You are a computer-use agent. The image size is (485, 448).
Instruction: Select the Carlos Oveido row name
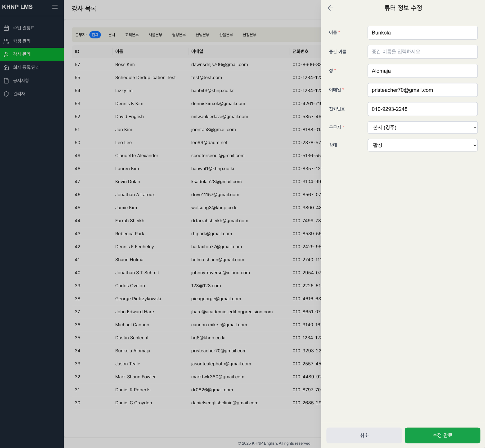pos(130,286)
